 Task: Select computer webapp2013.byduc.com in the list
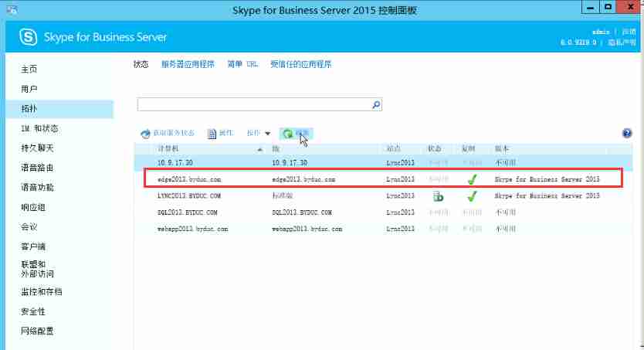[192, 229]
